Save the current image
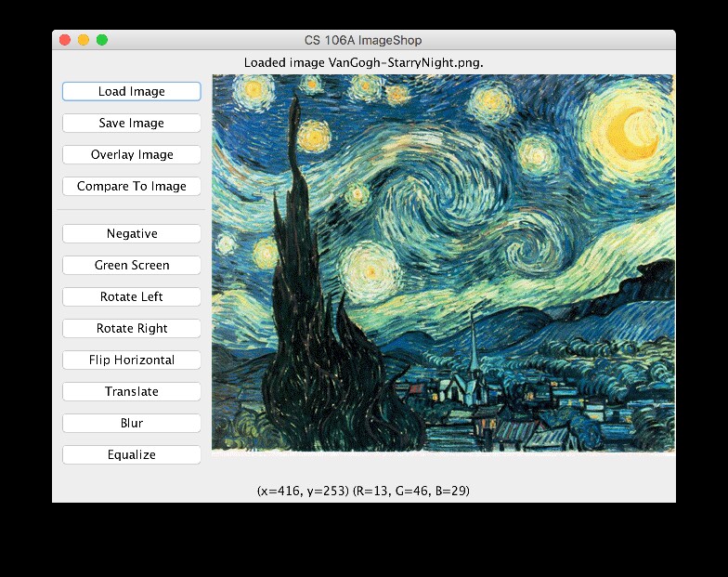728x577 pixels. (x=132, y=123)
